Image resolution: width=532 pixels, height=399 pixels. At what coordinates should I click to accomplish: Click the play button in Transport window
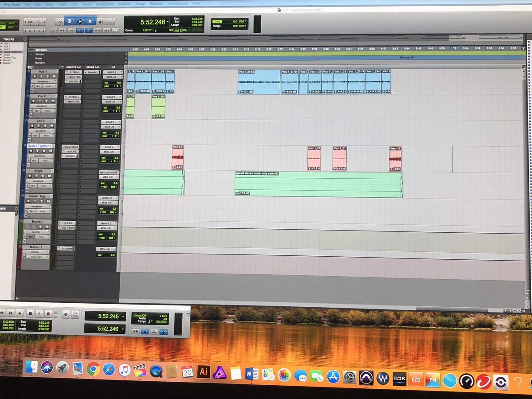click(x=39, y=313)
